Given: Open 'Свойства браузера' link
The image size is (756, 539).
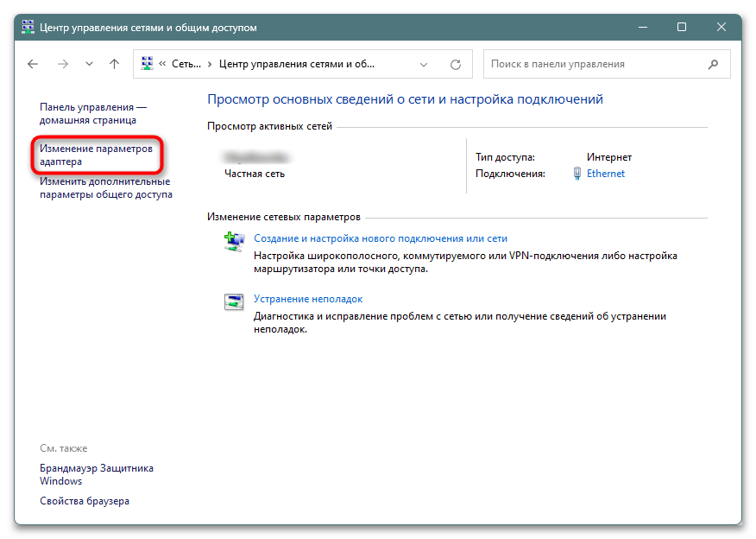Looking at the screenshot, I should tap(85, 501).
